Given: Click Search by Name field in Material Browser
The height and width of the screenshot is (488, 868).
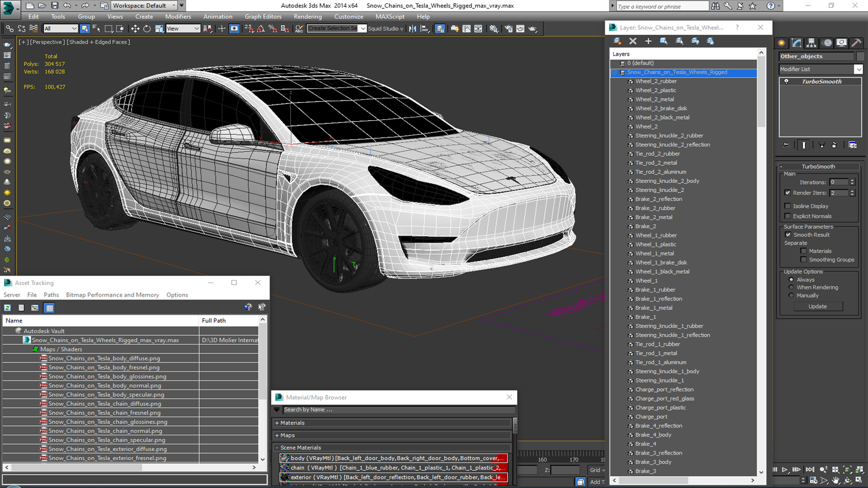Looking at the screenshot, I should coord(399,410).
